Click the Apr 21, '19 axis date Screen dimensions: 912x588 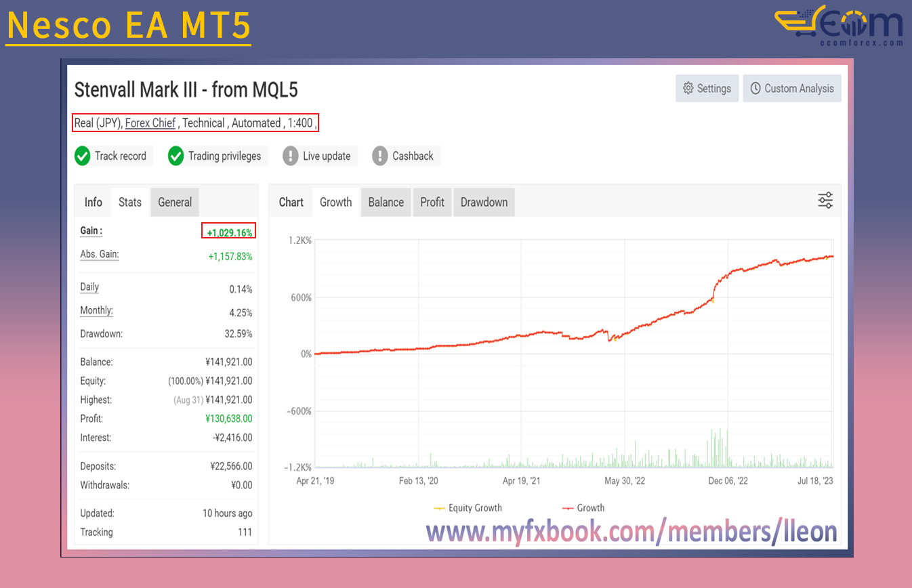tap(316, 481)
